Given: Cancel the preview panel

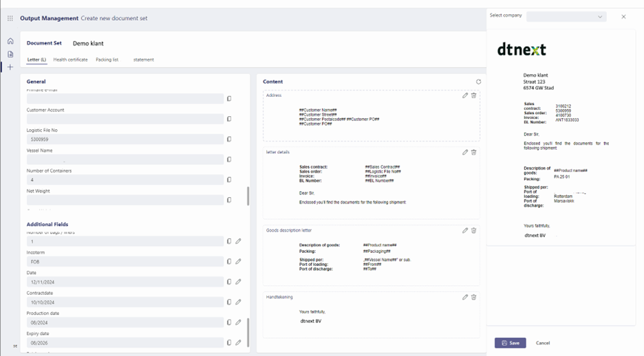Looking at the screenshot, I should 543,343.
